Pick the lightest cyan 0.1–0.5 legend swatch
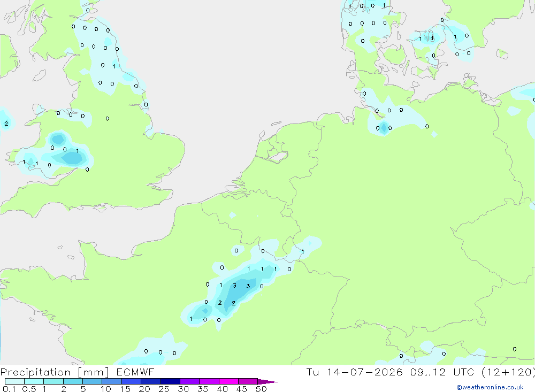The width and height of the screenshot is (535, 392). coord(14,381)
